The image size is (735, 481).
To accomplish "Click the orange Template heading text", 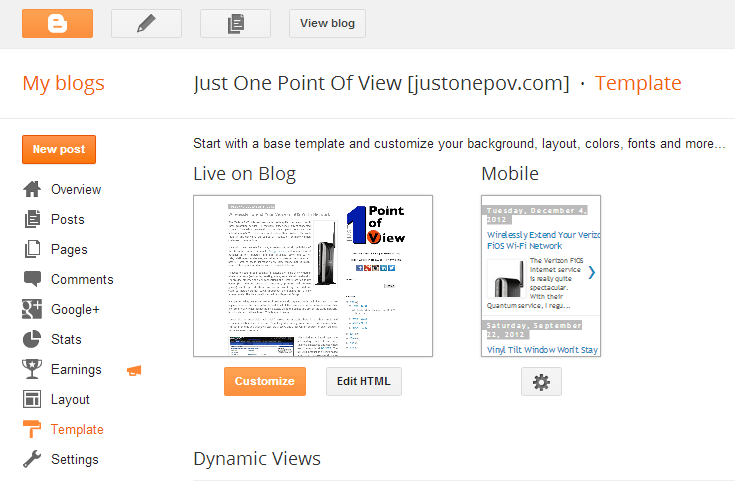I will [638, 83].
